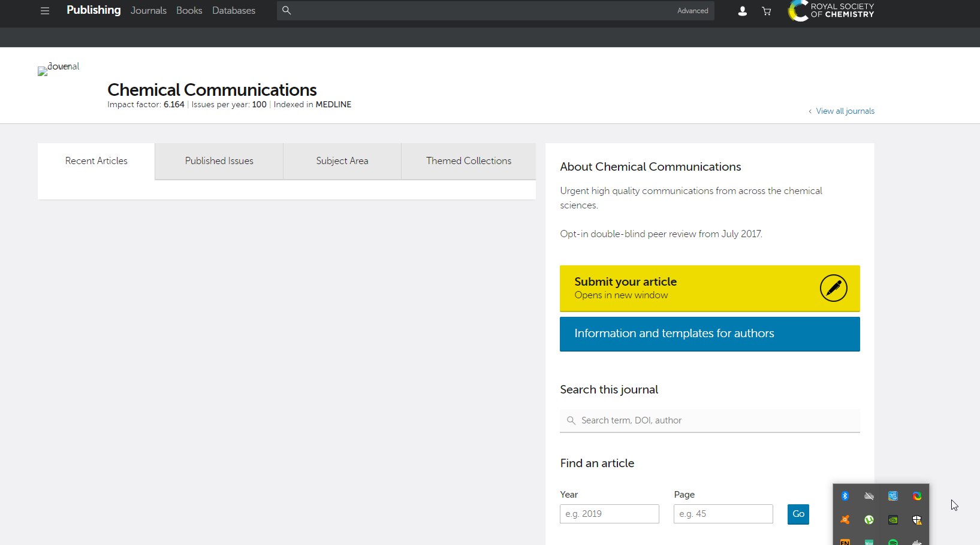Open Books in top navigation

(x=189, y=11)
